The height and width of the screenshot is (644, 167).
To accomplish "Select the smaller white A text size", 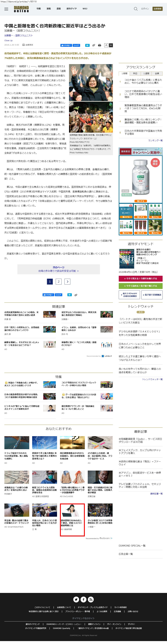I will (106, 45).
